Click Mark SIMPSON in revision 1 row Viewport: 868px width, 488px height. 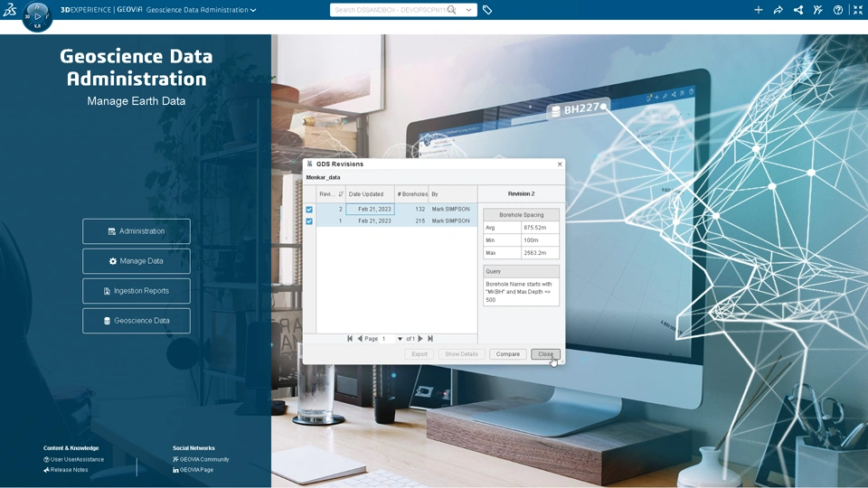click(x=450, y=221)
